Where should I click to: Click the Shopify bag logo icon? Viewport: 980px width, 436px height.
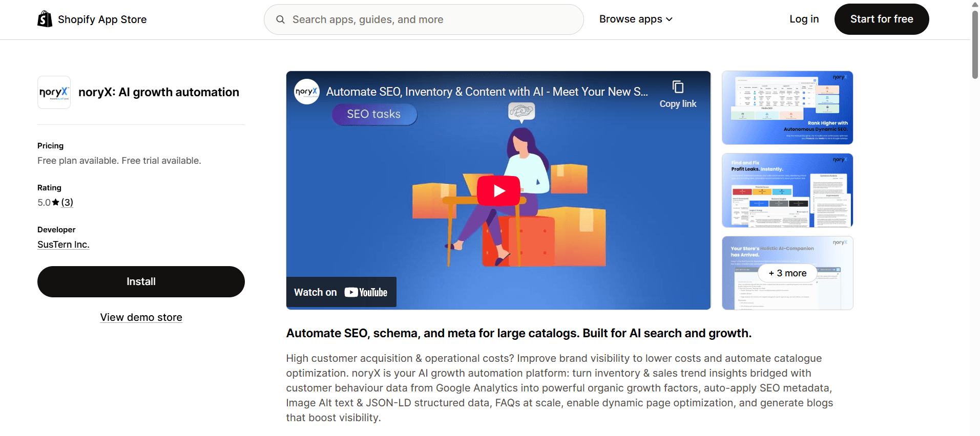pyautogui.click(x=45, y=19)
